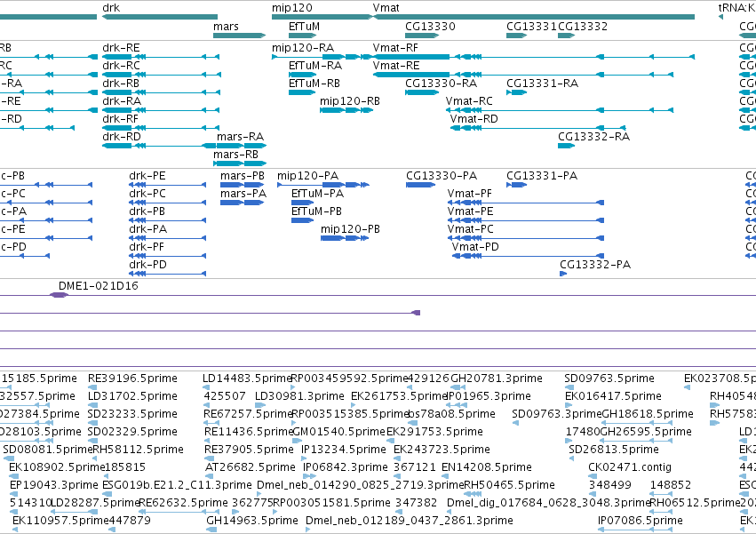Image resolution: width=756 pixels, height=534 pixels.
Task: Select the bs78a08.5prime EST label
Action: [x=451, y=414]
